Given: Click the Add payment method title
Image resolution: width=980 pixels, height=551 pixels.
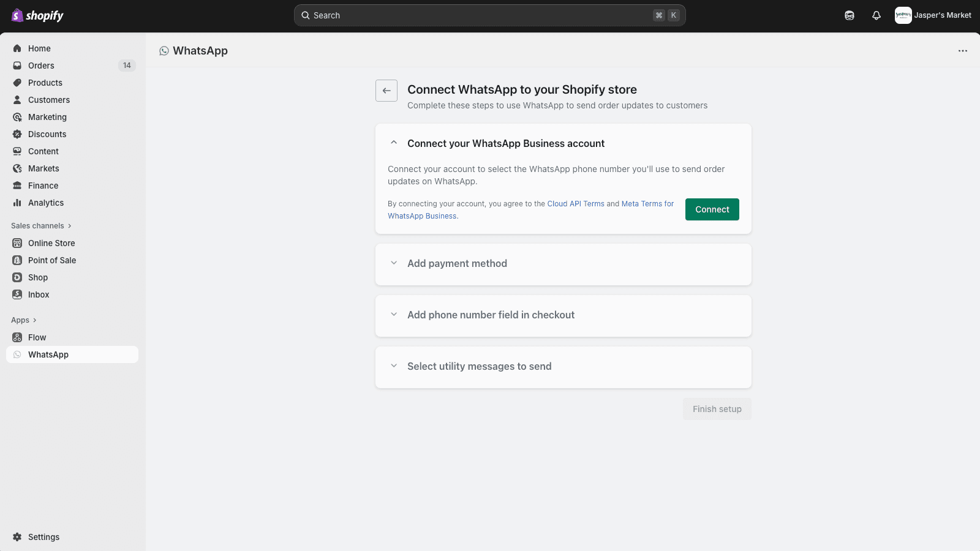Looking at the screenshot, I should click(457, 263).
